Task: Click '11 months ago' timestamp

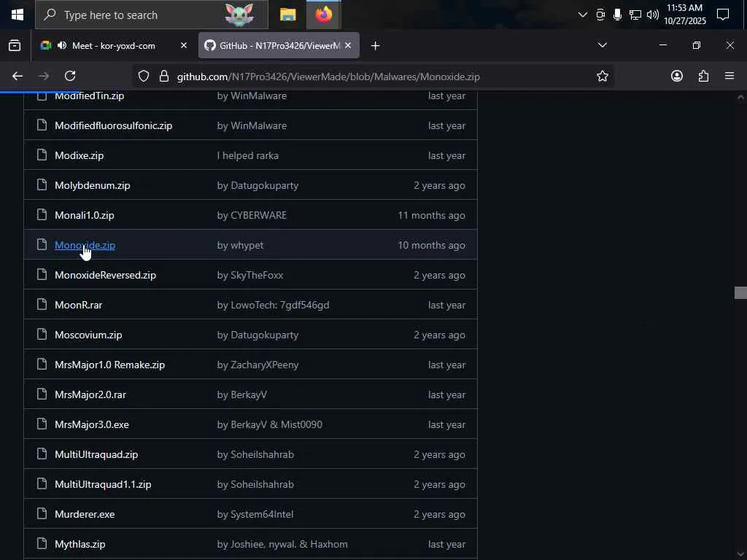Action: [x=431, y=215]
